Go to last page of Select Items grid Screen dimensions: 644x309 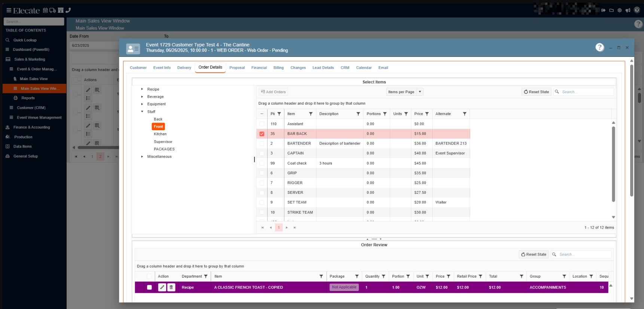tap(295, 227)
